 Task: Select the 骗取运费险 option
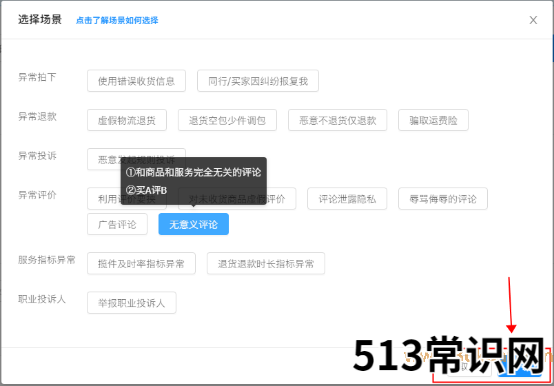click(x=433, y=120)
